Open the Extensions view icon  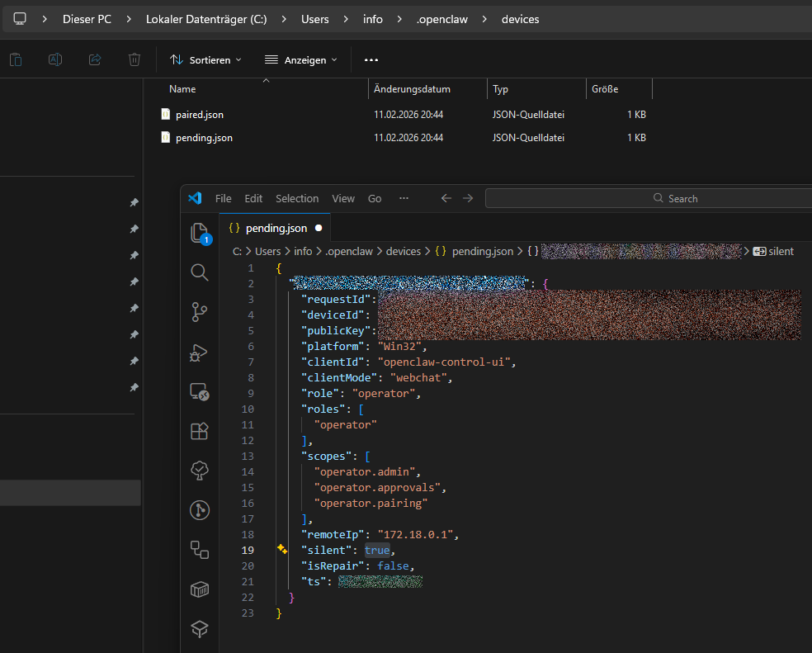tap(200, 431)
